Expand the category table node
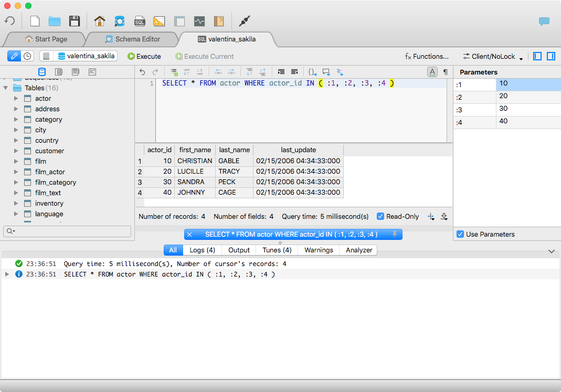 pos(16,119)
